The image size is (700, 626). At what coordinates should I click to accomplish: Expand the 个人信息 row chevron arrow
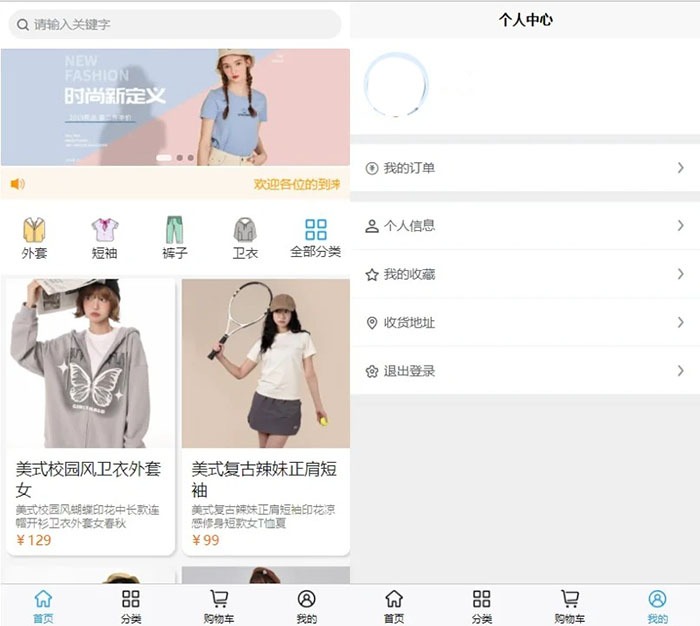point(680,226)
